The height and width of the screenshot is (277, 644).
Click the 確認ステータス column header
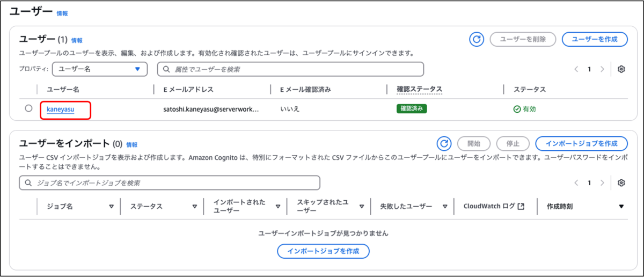[x=419, y=89]
